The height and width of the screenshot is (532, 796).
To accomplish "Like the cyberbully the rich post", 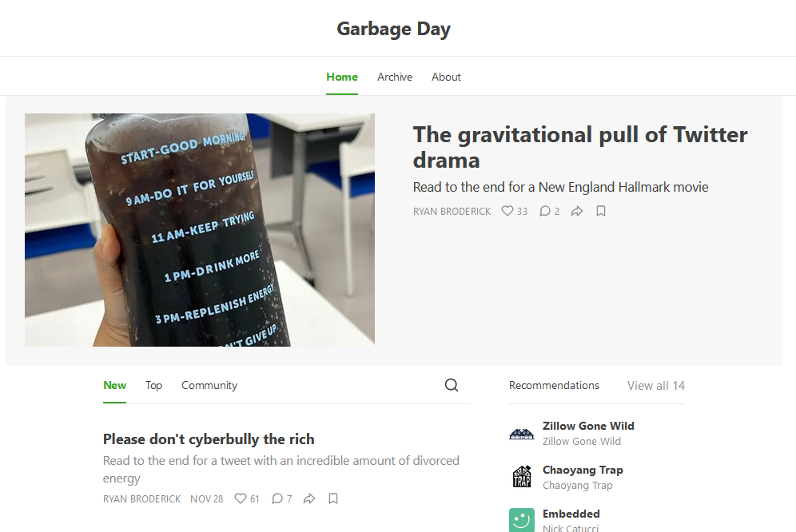I will [x=247, y=498].
